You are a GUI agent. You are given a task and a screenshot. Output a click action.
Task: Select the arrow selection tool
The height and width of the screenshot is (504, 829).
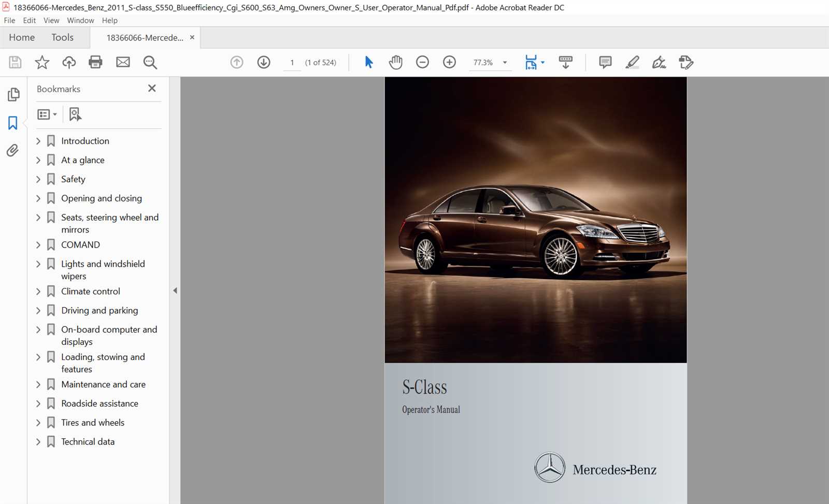(369, 63)
